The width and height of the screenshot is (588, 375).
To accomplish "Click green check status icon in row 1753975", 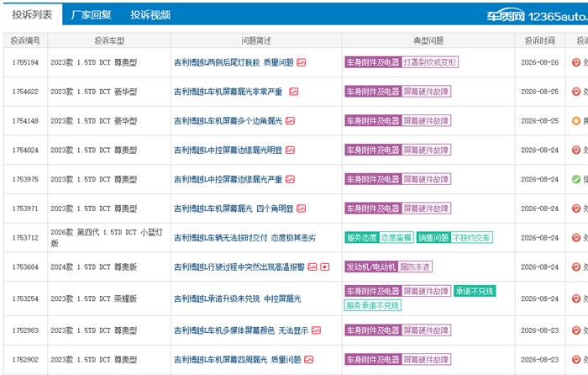I will [x=576, y=179].
